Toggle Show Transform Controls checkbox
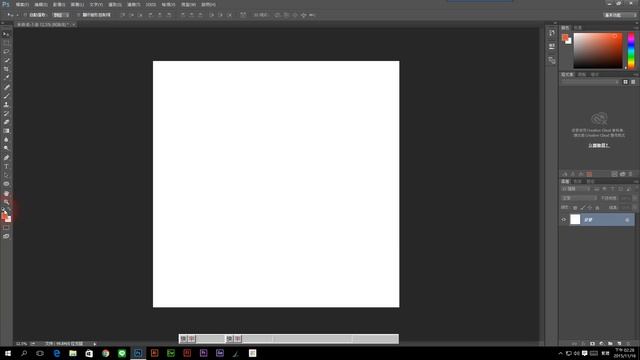This screenshot has height=360, width=640. click(78, 15)
